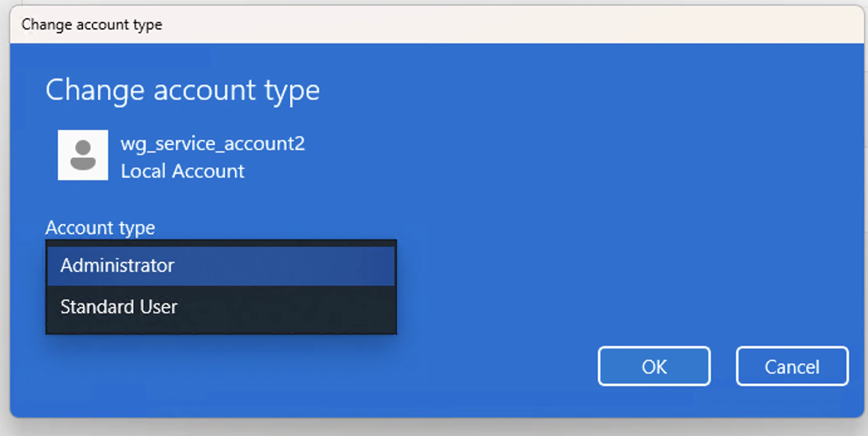This screenshot has width=868, height=436.
Task: Click the Change account type heading
Action: coord(182,90)
